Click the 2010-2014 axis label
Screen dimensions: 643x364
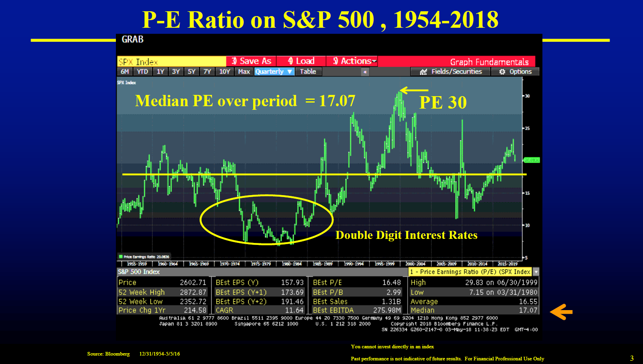click(477, 264)
